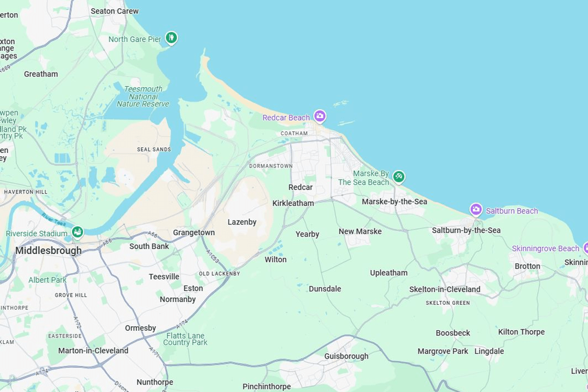Select the Lazenby place label
The height and width of the screenshot is (392, 588).
click(x=242, y=222)
